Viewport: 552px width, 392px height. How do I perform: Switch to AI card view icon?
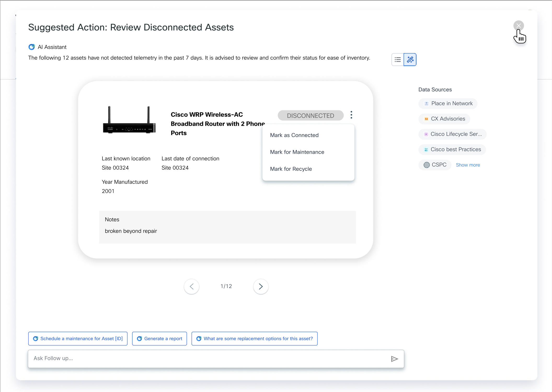pyautogui.click(x=410, y=60)
